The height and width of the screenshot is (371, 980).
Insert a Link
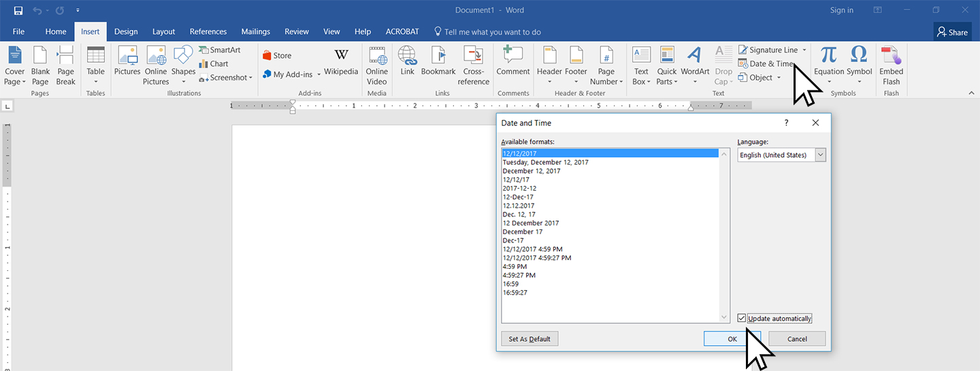coord(408,61)
